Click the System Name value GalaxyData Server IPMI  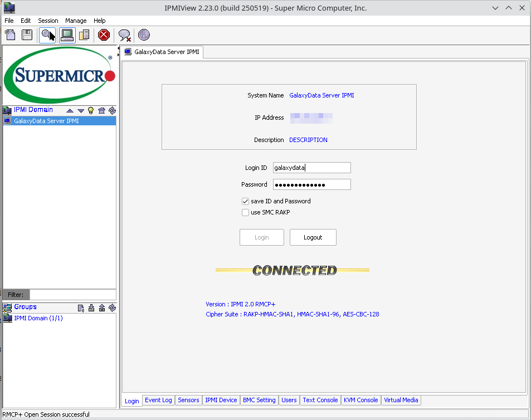pos(321,95)
